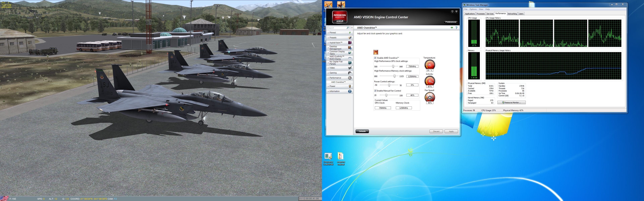Open the File menu in Task Manager
The image size is (644, 201).
pyautogui.click(x=466, y=9)
